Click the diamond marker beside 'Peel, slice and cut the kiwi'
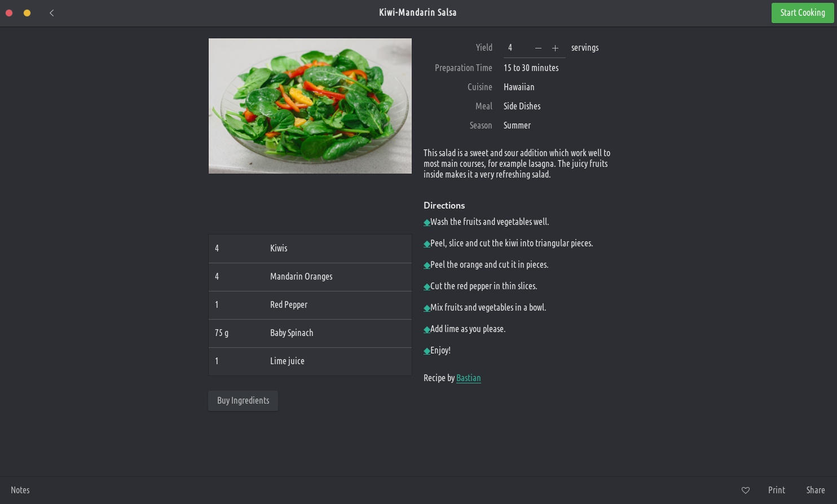Viewport: 837px width, 504px height. coord(427,244)
